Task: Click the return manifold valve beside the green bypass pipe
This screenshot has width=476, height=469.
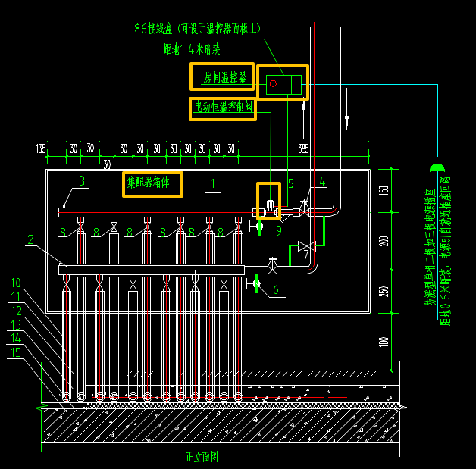Action: (x=272, y=266)
